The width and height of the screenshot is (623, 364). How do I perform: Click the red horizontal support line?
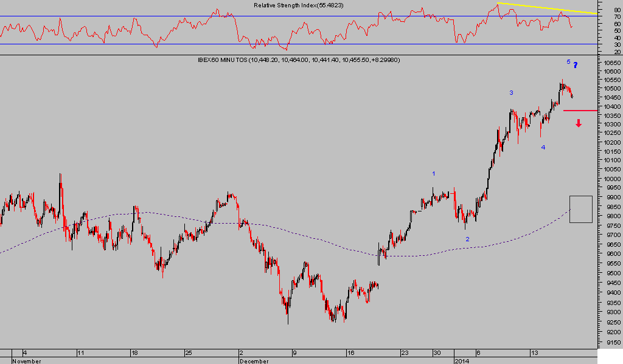tap(580, 111)
